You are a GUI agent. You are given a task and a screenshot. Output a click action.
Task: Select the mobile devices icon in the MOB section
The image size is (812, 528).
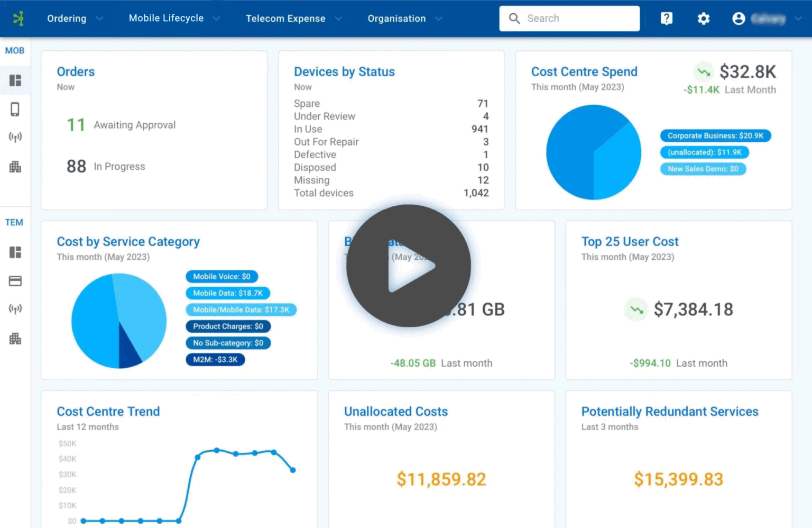pos(15,108)
